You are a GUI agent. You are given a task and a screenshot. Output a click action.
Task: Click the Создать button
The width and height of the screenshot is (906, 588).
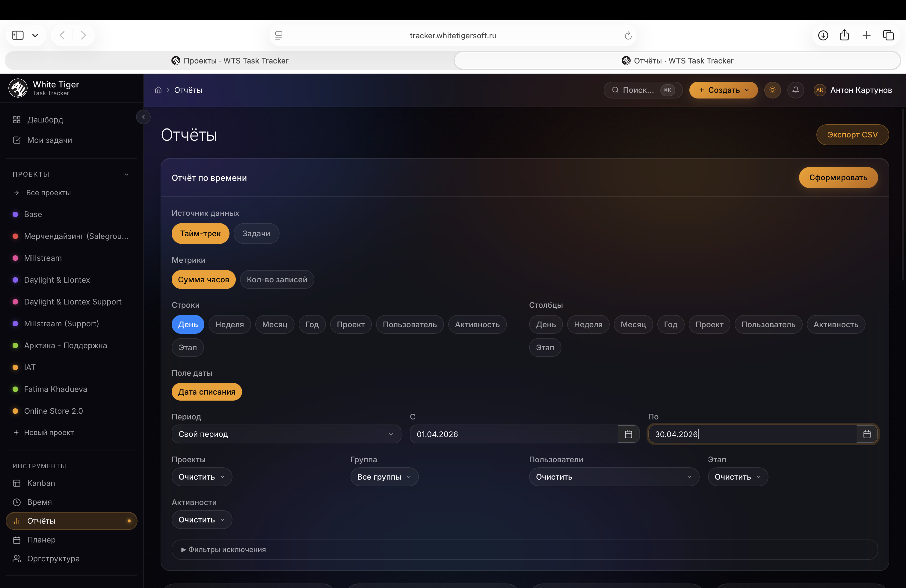pos(723,90)
